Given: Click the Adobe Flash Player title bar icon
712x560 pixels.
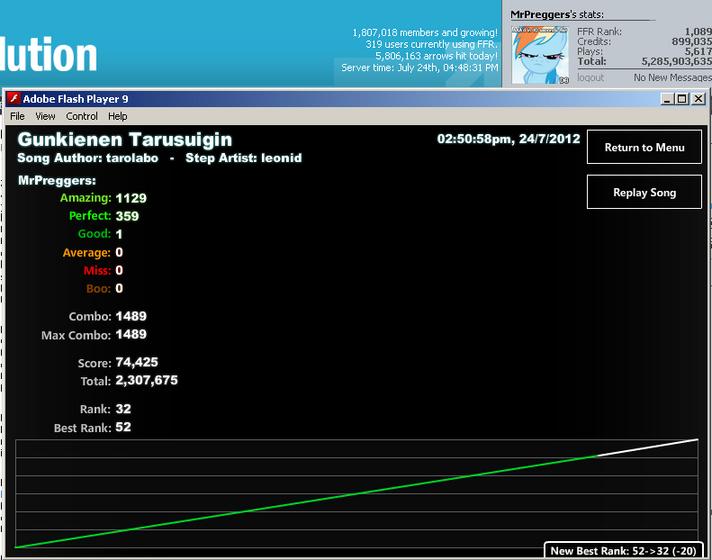Looking at the screenshot, I should click(14, 99).
